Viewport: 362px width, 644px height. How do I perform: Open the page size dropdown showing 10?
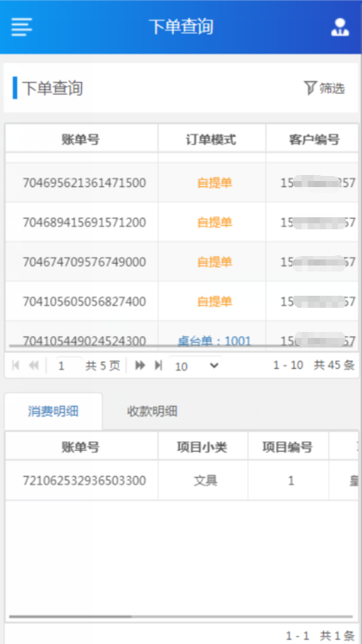coord(196,366)
